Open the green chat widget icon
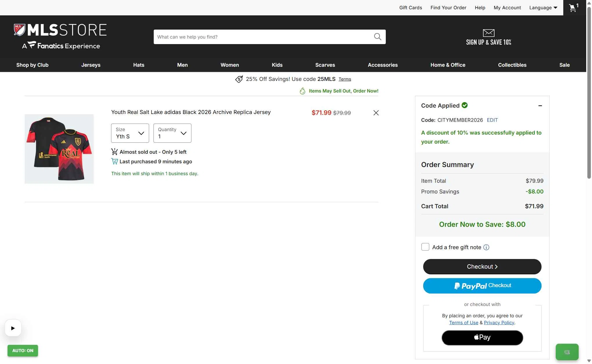 tap(567, 352)
